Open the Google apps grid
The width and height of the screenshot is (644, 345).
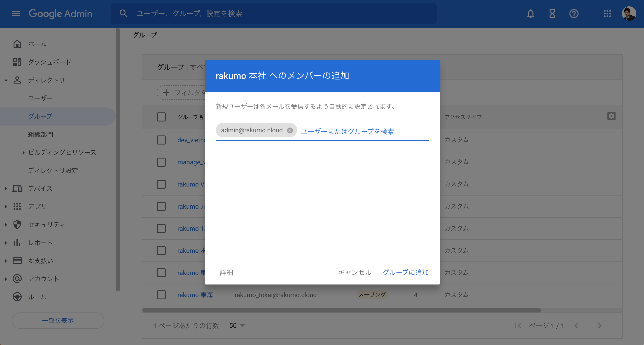click(607, 14)
